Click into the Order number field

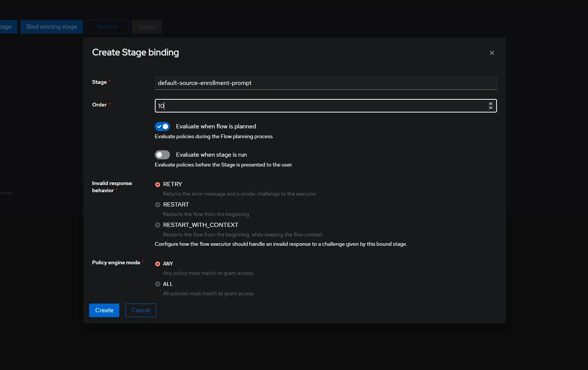pyautogui.click(x=321, y=106)
